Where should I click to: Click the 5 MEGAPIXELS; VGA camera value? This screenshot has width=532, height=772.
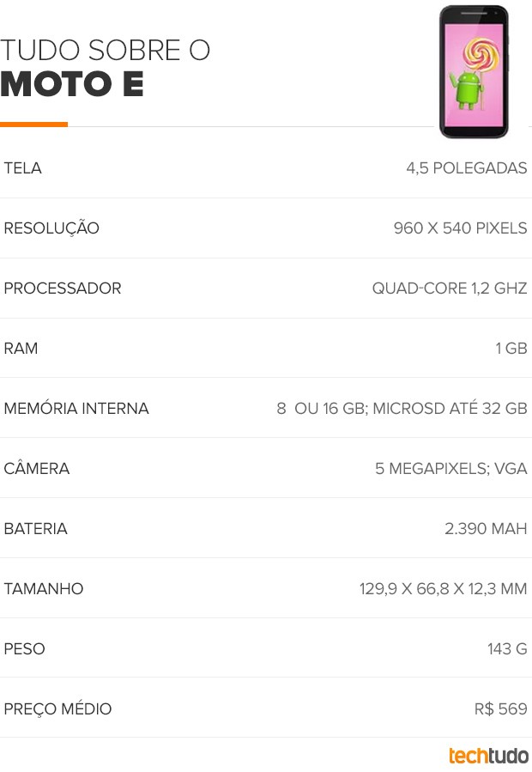(451, 469)
